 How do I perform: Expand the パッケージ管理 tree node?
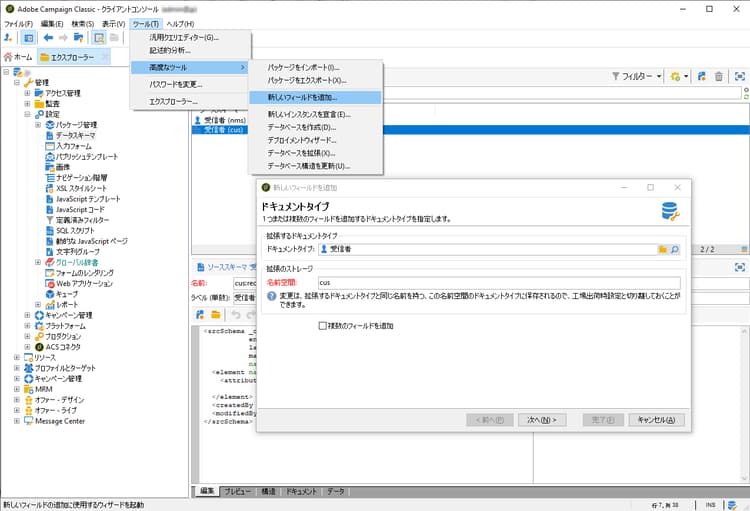tap(38, 125)
